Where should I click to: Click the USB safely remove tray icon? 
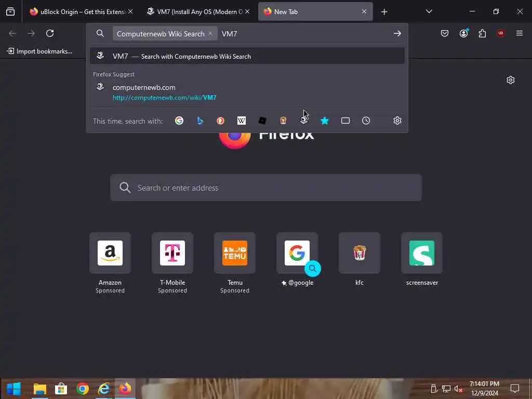(434, 389)
